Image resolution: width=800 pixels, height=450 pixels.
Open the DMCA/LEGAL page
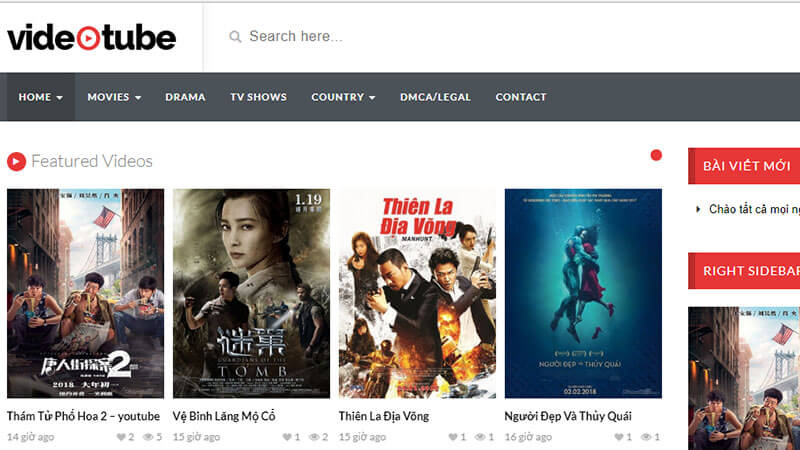pyautogui.click(x=435, y=97)
